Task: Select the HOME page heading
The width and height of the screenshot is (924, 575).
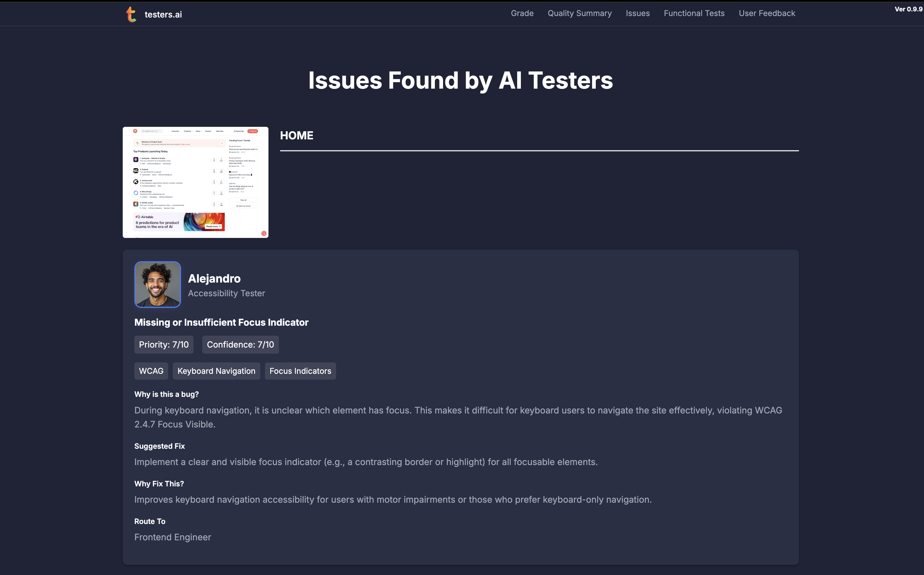Action: coord(296,135)
